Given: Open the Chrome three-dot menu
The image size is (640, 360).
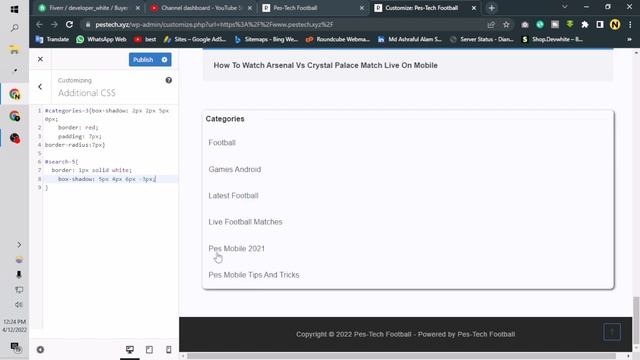Looking at the screenshot, I should click(x=630, y=24).
